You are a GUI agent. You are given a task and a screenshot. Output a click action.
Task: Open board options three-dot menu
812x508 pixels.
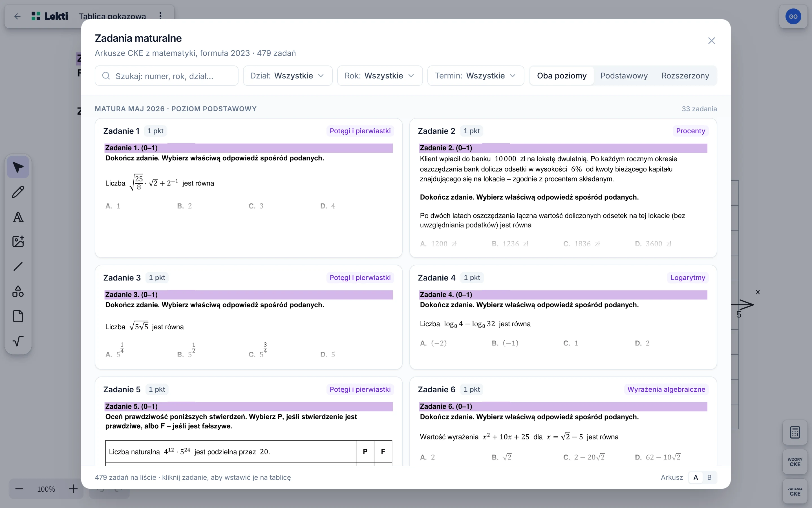[160, 16]
